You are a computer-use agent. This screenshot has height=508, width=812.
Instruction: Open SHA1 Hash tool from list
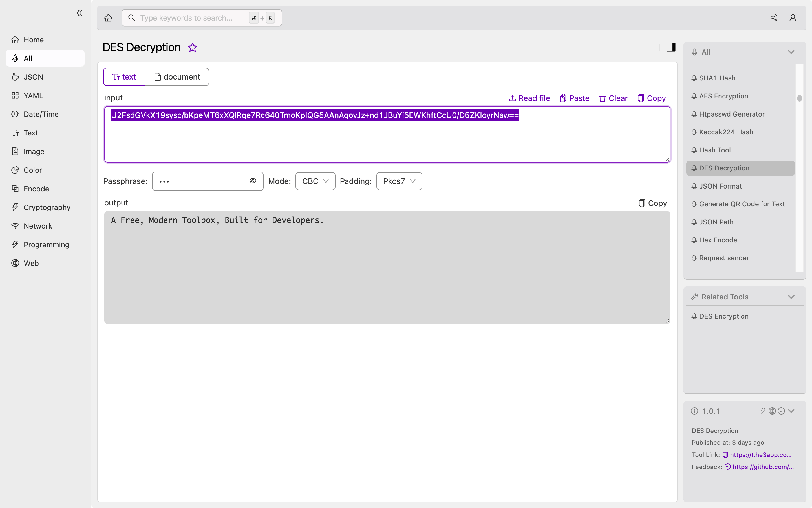[x=741, y=78]
